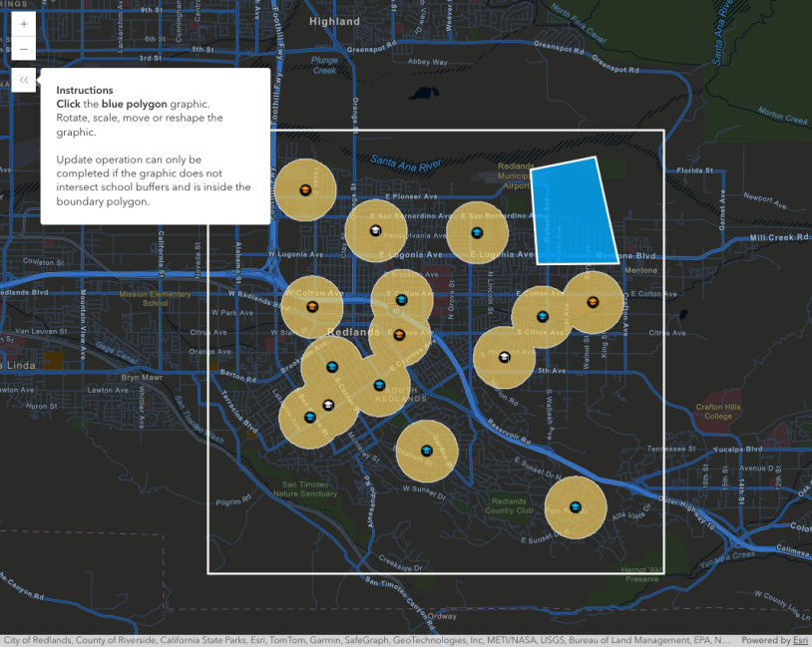The image size is (812, 647).
Task: Select the blue polygon graphic
Action: (x=574, y=211)
